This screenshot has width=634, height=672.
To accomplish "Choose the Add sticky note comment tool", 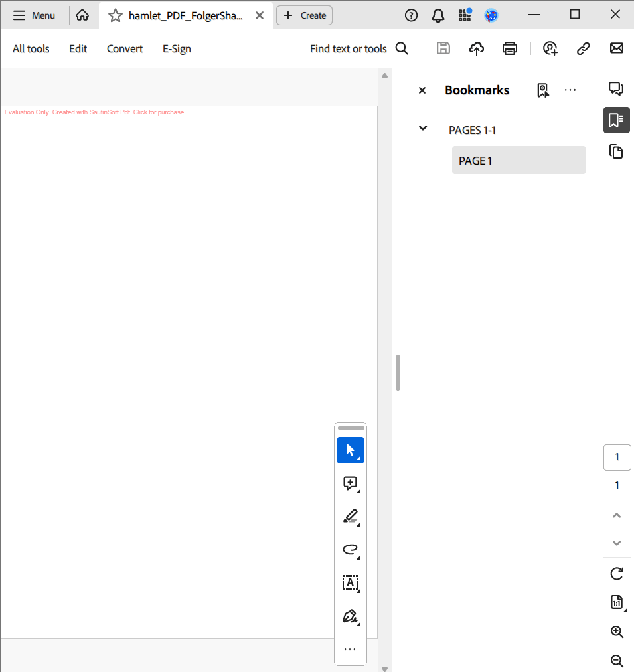I will pos(351,483).
